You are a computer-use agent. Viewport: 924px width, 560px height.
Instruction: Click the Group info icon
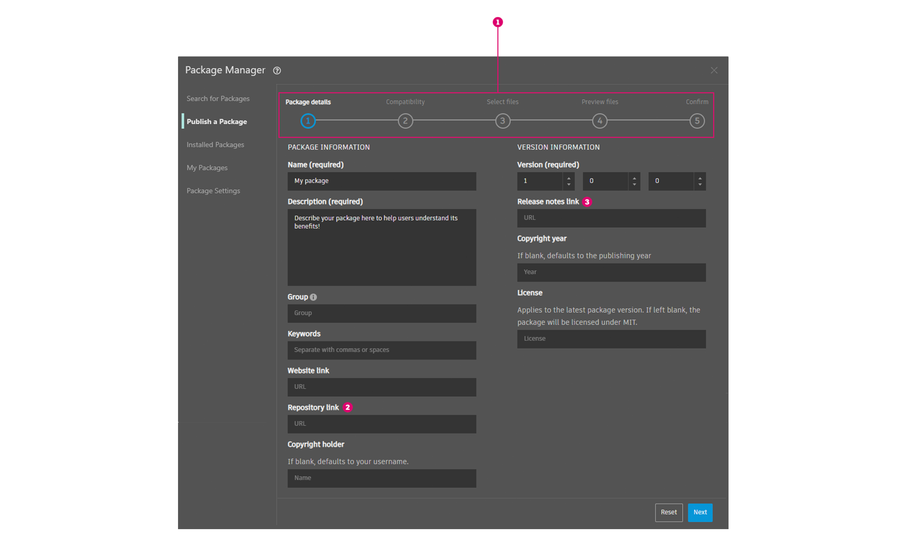click(x=314, y=297)
